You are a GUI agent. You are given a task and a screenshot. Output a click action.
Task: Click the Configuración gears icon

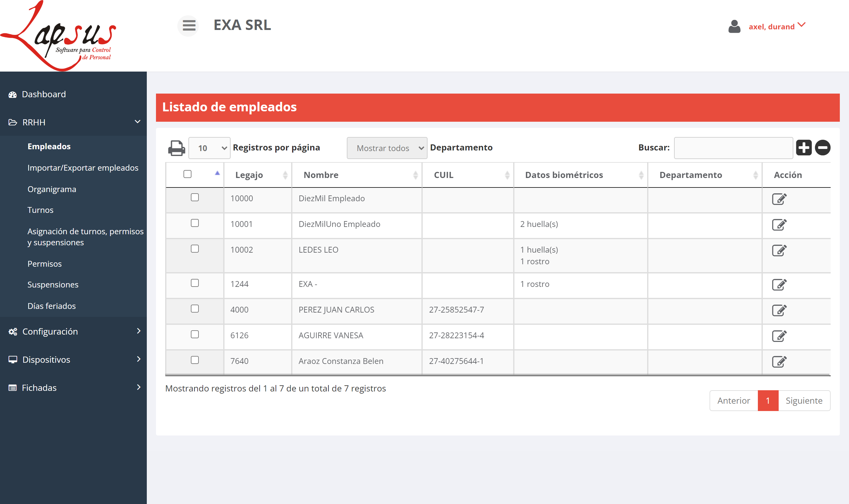pos(13,332)
